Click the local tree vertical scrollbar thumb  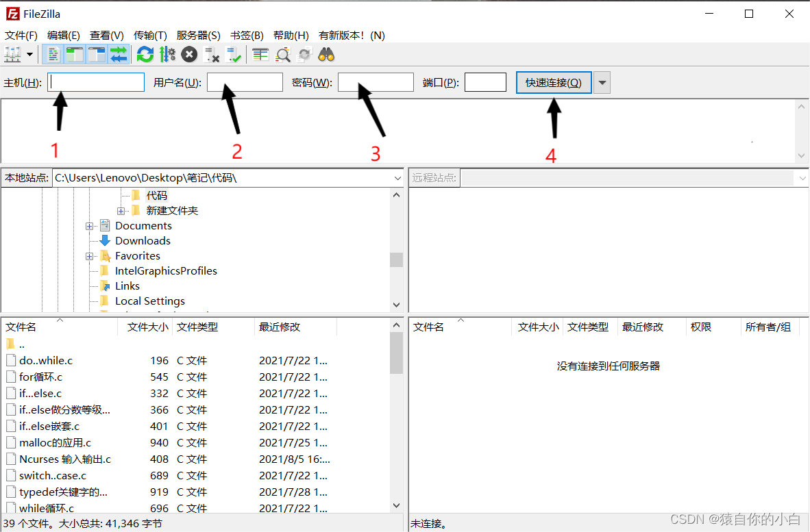pyautogui.click(x=396, y=259)
